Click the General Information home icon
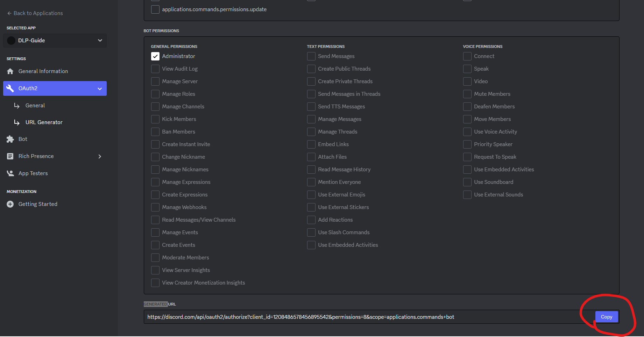Viewport: 644px width, 337px height. (x=10, y=71)
